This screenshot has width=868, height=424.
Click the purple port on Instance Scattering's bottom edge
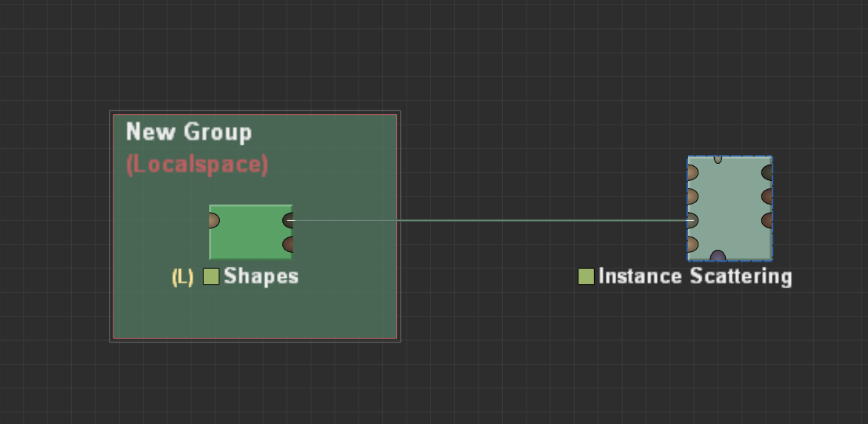pos(718,256)
